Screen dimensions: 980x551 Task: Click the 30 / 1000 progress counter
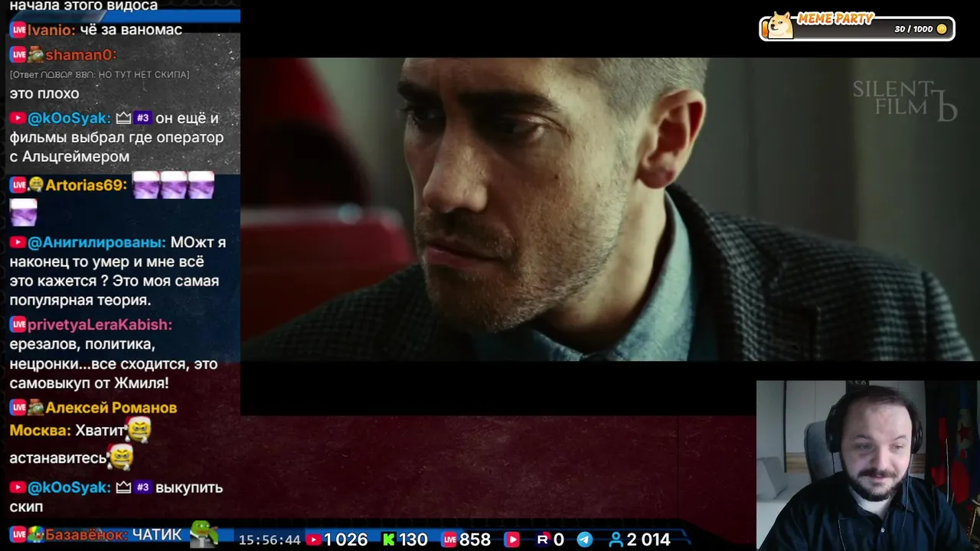click(913, 29)
